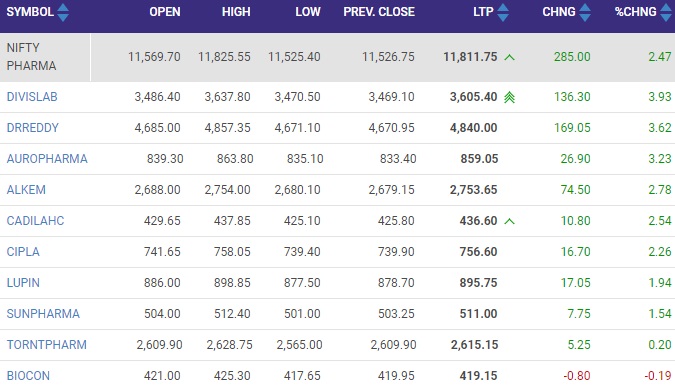This screenshot has width=675, height=385.
Task: Click the PREV. CLOSE column header
Action: (x=379, y=12)
